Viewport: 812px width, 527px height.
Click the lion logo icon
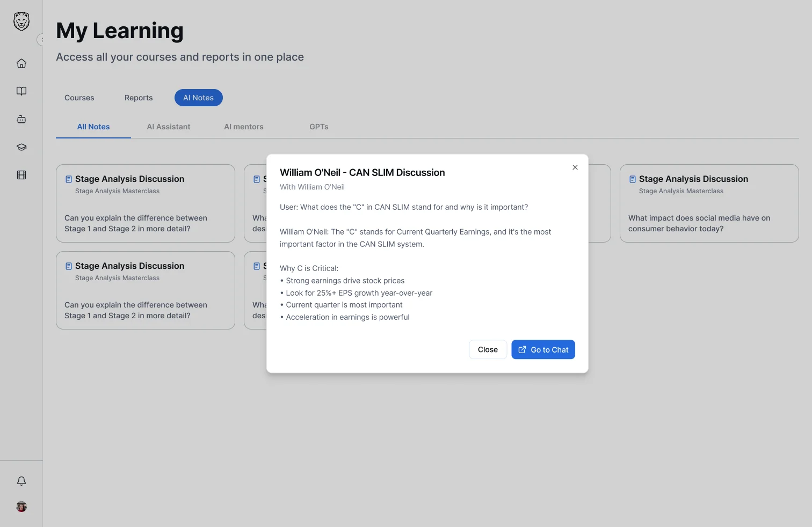21,21
